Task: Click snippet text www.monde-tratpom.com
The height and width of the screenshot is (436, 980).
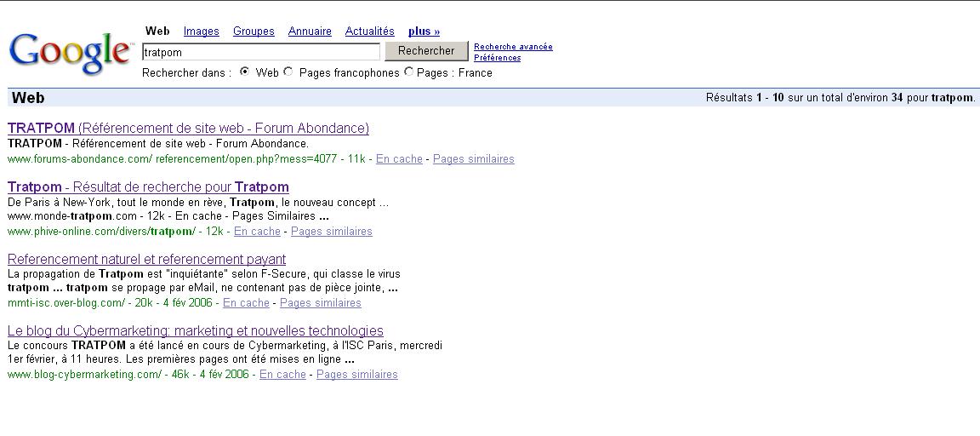Action: pyautogui.click(x=71, y=216)
